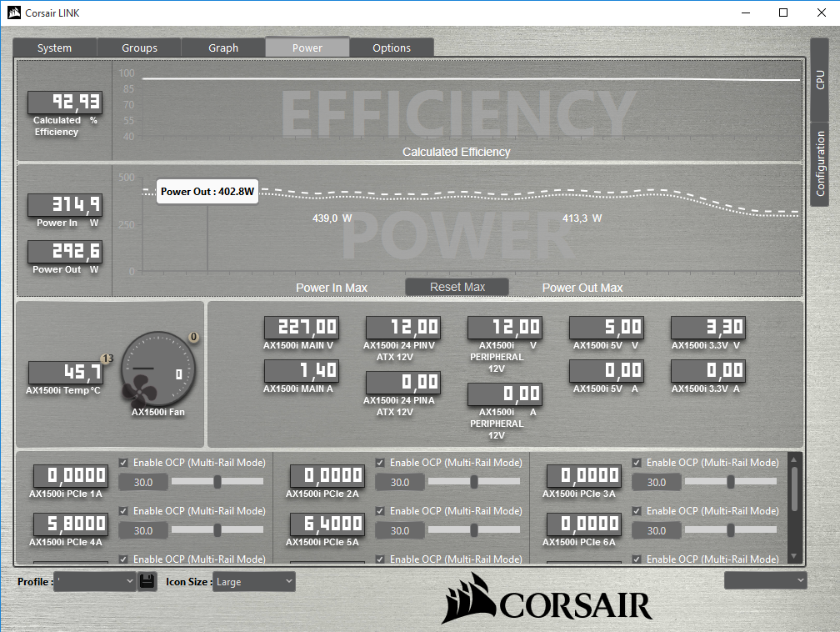Click the OCP panel scroll down arrow
Viewport: 840px width, 632px height.
point(794,556)
